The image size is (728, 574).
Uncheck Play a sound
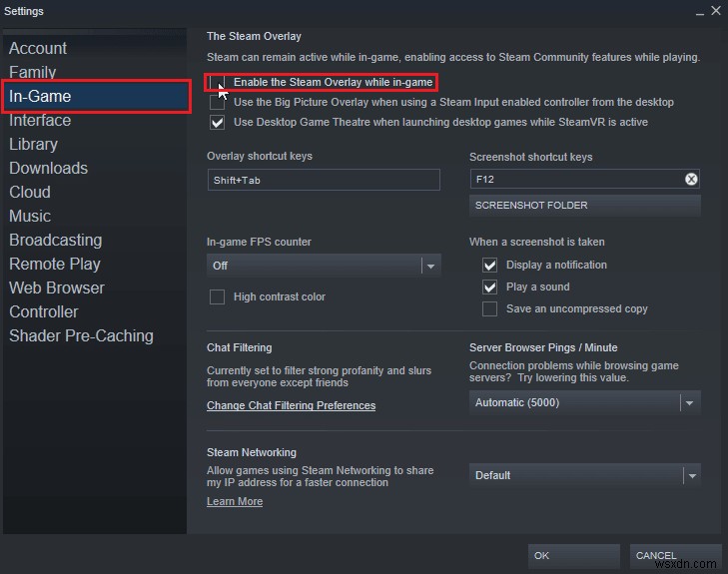point(489,287)
